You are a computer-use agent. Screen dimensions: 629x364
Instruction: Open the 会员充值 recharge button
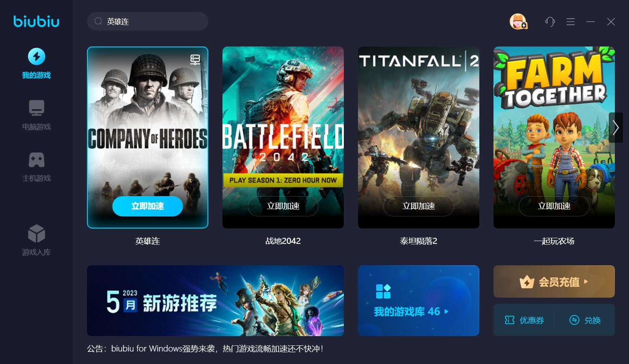point(554,281)
